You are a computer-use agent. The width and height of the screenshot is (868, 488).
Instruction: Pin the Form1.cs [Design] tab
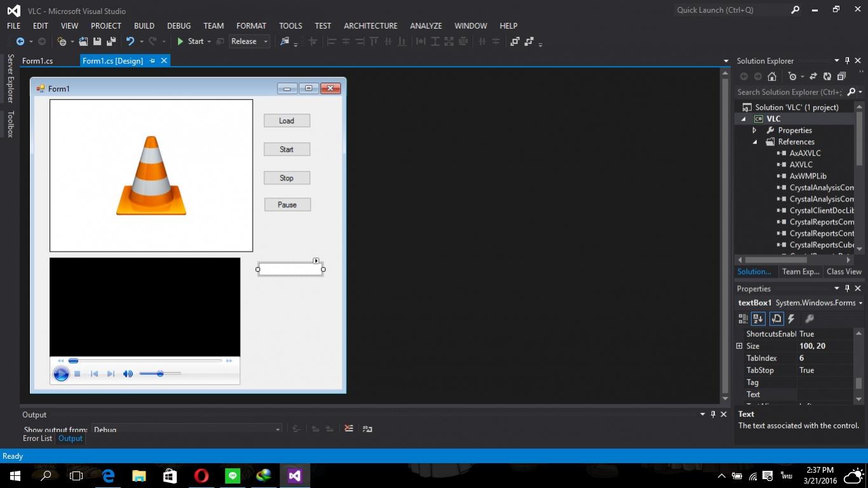[x=152, y=61]
